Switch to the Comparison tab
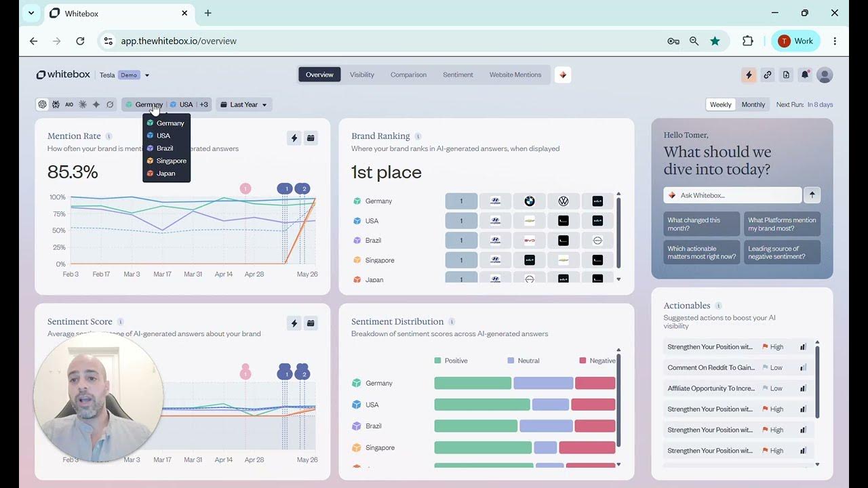Image resolution: width=868 pixels, height=488 pixels. pos(408,75)
